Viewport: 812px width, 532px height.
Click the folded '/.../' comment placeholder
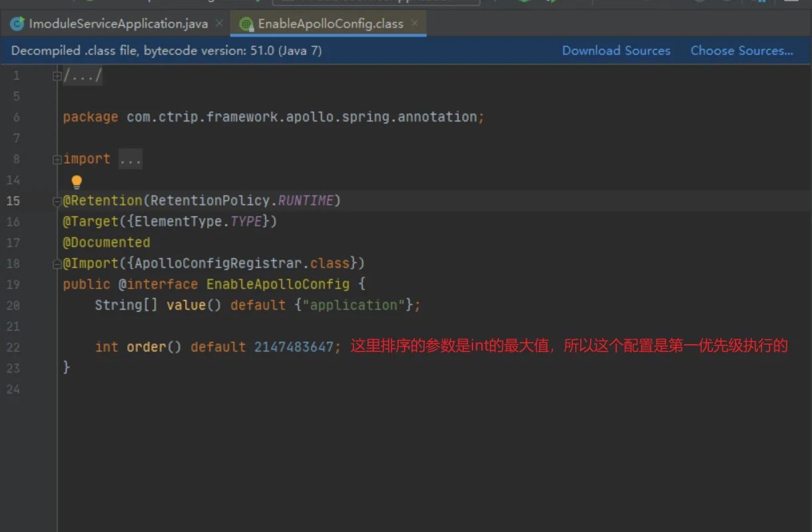coord(82,76)
